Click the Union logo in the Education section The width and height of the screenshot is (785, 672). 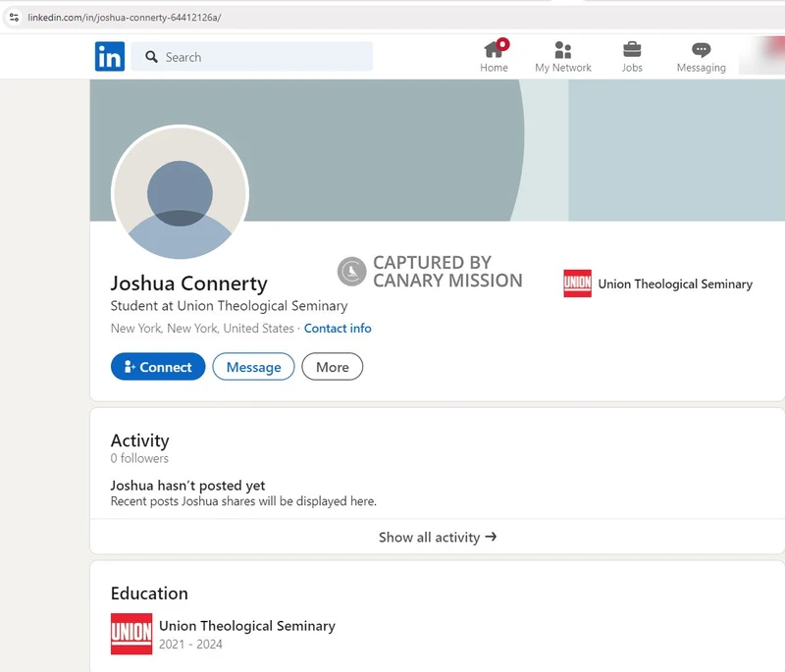coord(131,633)
